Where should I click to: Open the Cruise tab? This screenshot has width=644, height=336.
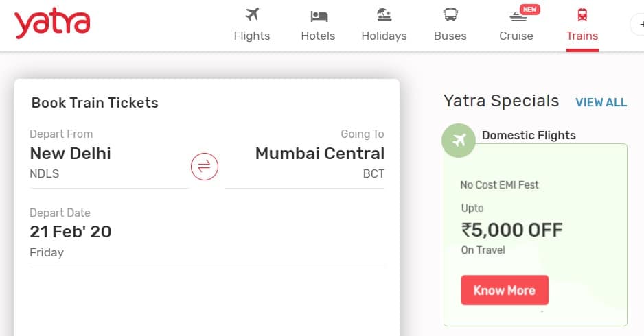516,36
